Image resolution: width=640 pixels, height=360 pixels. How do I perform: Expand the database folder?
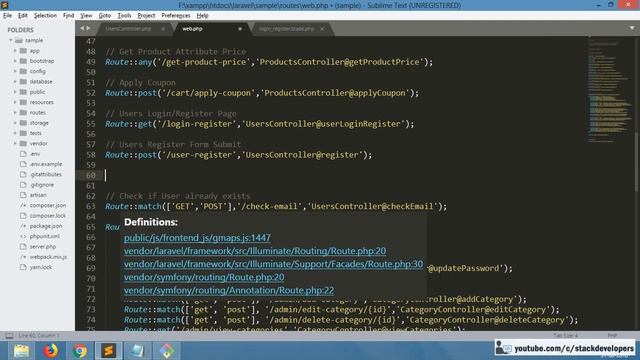[x=15, y=82]
